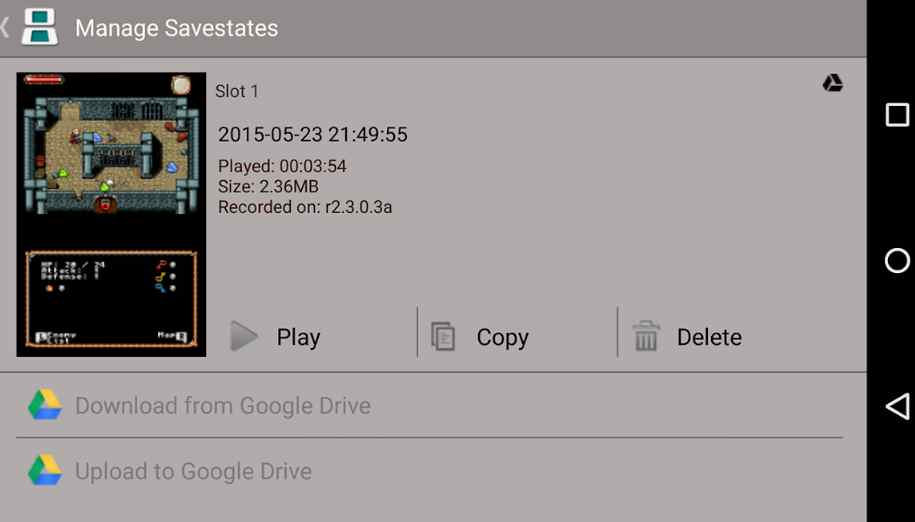Tap the Google Drive sync icon for Slot 1
915x522 pixels.
(833, 83)
